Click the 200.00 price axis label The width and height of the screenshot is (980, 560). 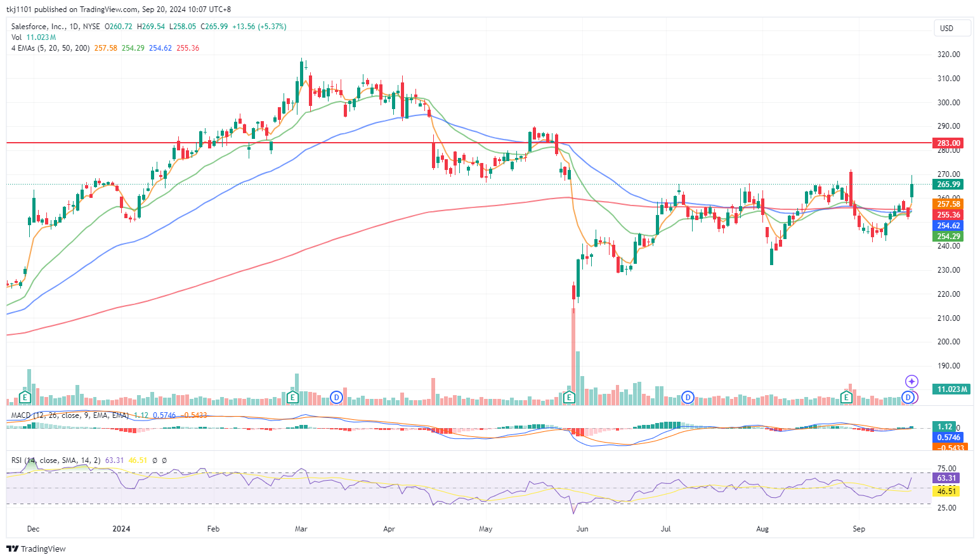(x=948, y=342)
